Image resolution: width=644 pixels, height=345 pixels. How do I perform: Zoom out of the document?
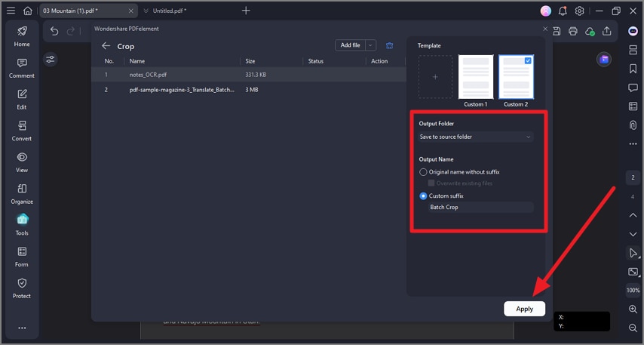(633, 328)
